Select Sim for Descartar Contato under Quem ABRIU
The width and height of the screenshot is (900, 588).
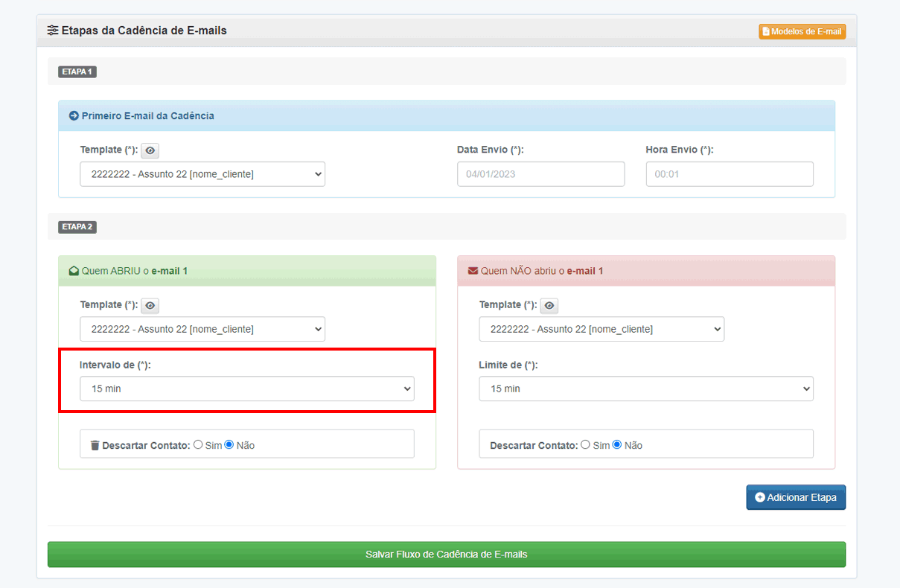(198, 444)
